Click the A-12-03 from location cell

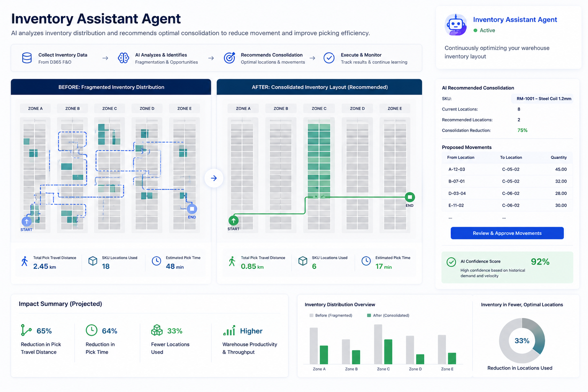pos(457,169)
